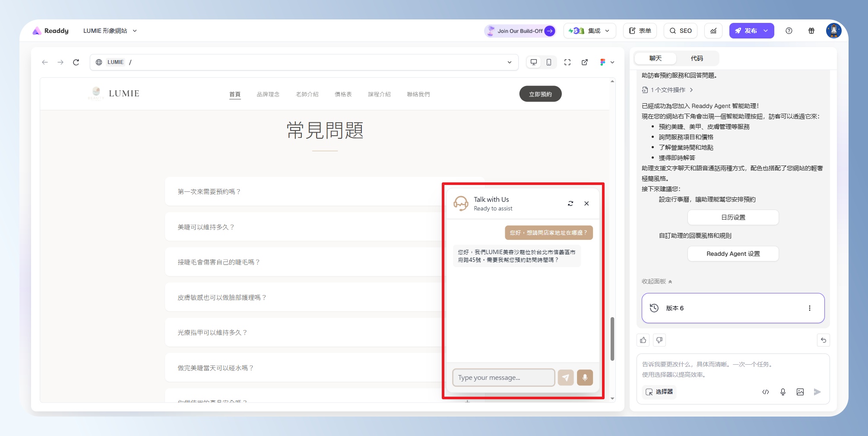This screenshot has width=868, height=436.
Task: Open the 集成 integrations dropdown
Action: click(589, 31)
